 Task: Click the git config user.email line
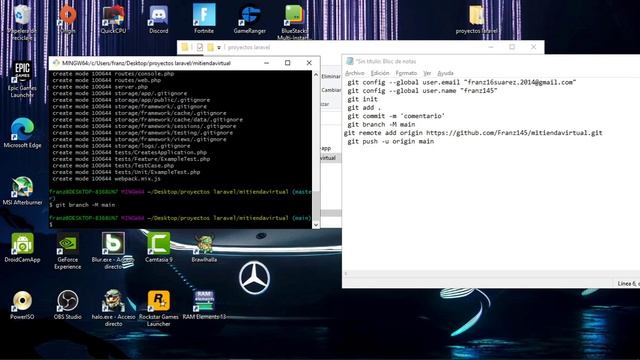pyautogui.click(x=462, y=82)
